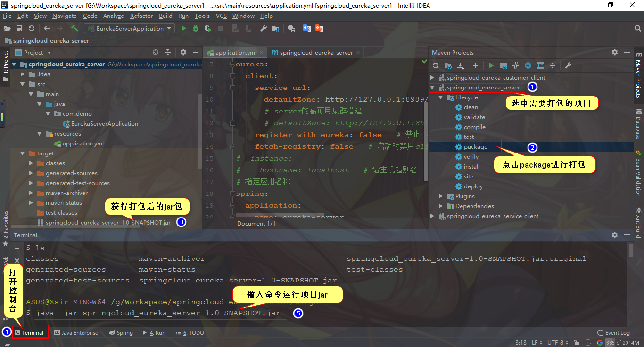Open Terminal panel gear settings

tap(615, 235)
